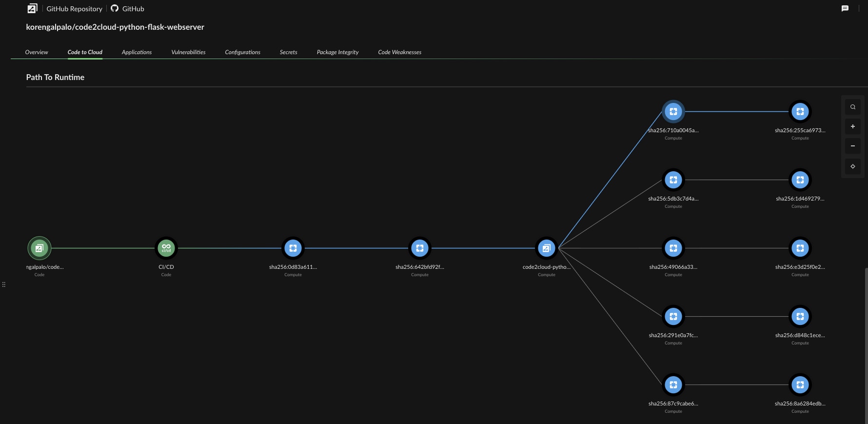This screenshot has height=424, width=868.
Task: Open the Package Integrity tab
Action: (x=337, y=52)
